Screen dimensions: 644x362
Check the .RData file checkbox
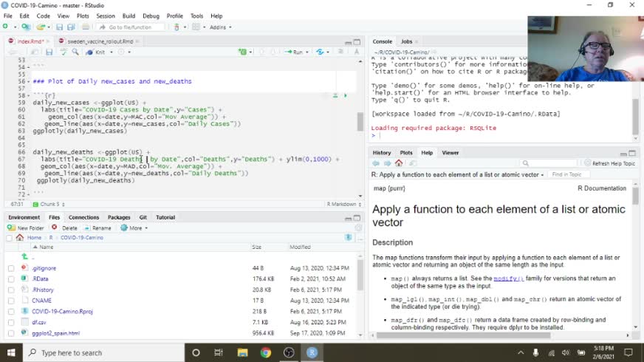[x=11, y=279]
